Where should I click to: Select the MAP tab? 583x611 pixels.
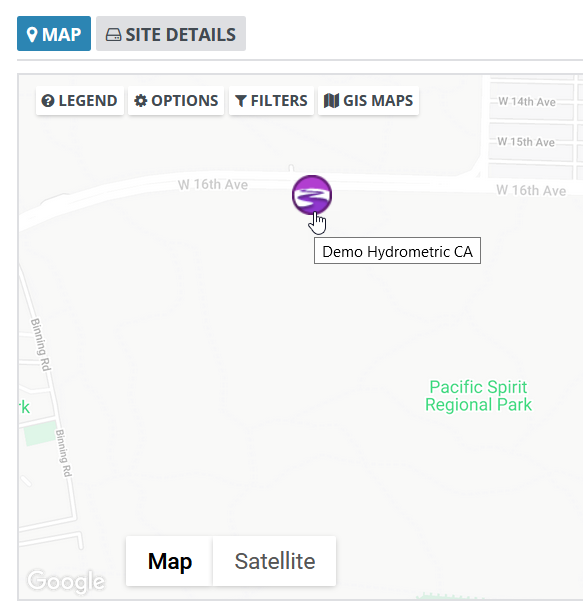(54, 34)
